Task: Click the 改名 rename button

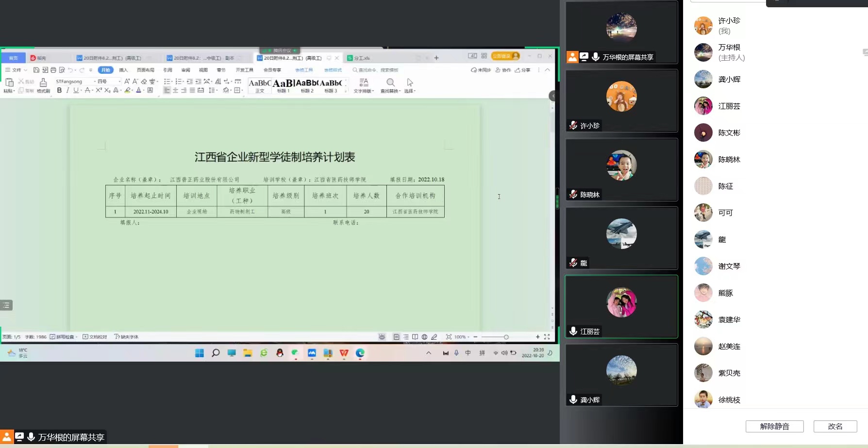Action: coord(835,426)
